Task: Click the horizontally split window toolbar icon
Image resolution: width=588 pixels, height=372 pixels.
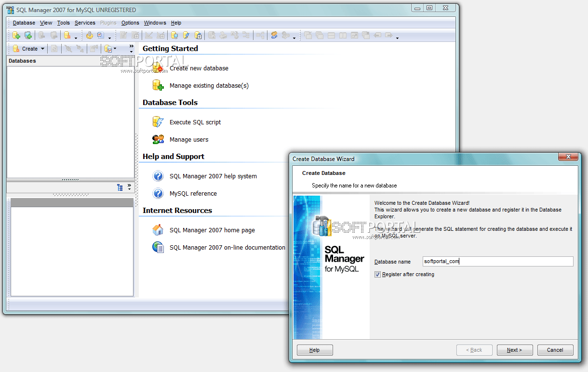Action: click(x=331, y=35)
